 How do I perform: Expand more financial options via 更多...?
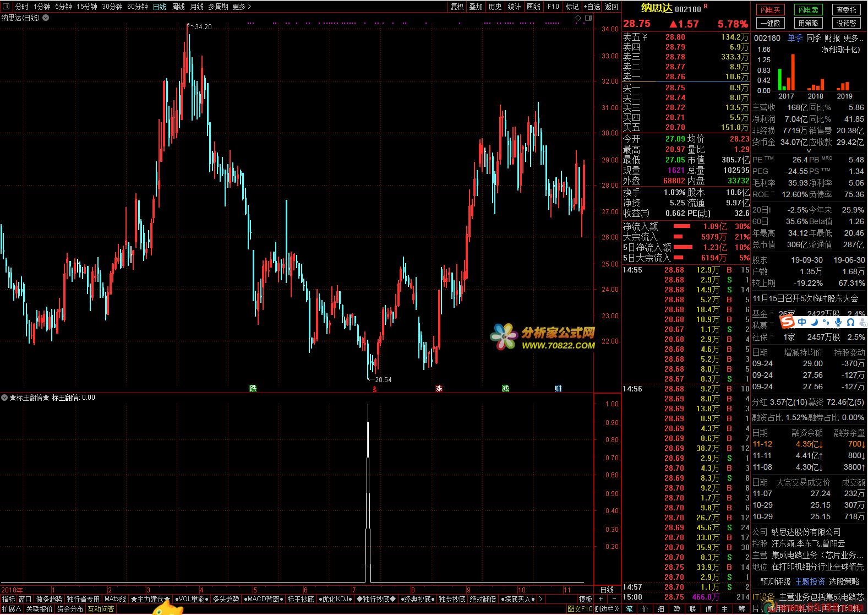[852, 38]
